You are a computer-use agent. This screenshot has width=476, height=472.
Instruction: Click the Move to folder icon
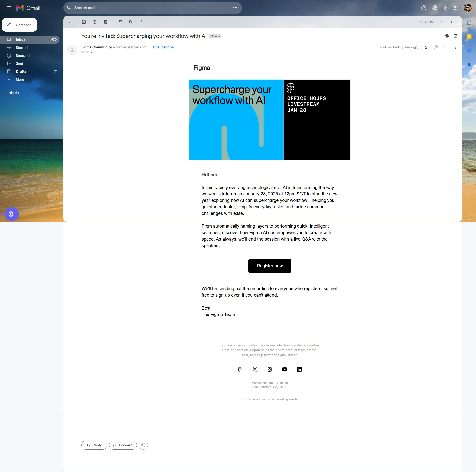pyautogui.click(x=131, y=22)
